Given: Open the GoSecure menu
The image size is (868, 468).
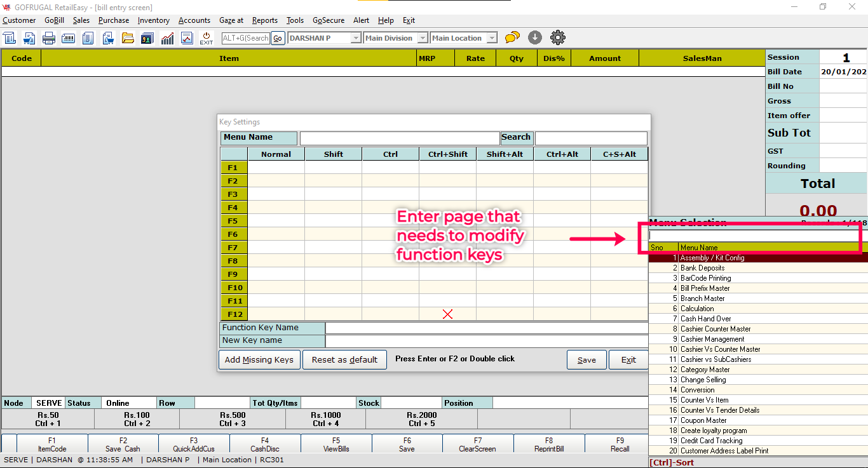Looking at the screenshot, I should [329, 20].
